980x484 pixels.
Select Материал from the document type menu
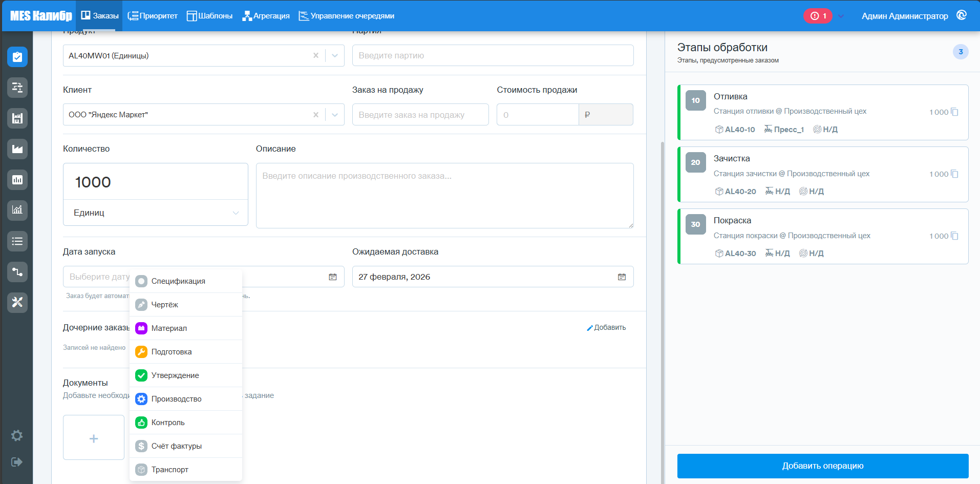(186, 328)
